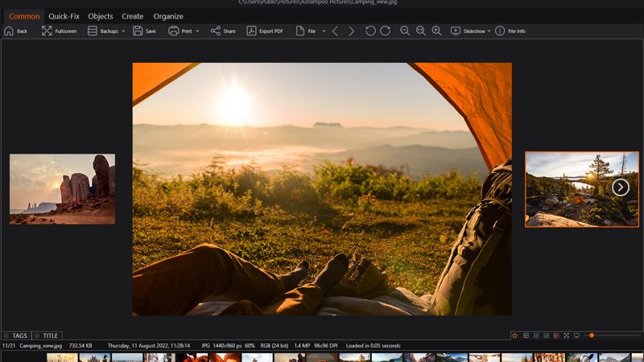
Task: Switch to the Quick-Fix tab
Action: pyautogui.click(x=64, y=16)
